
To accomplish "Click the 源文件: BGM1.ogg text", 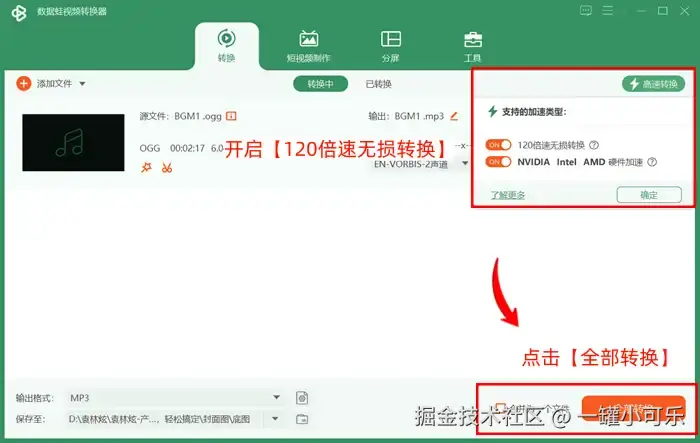I will coord(180,116).
